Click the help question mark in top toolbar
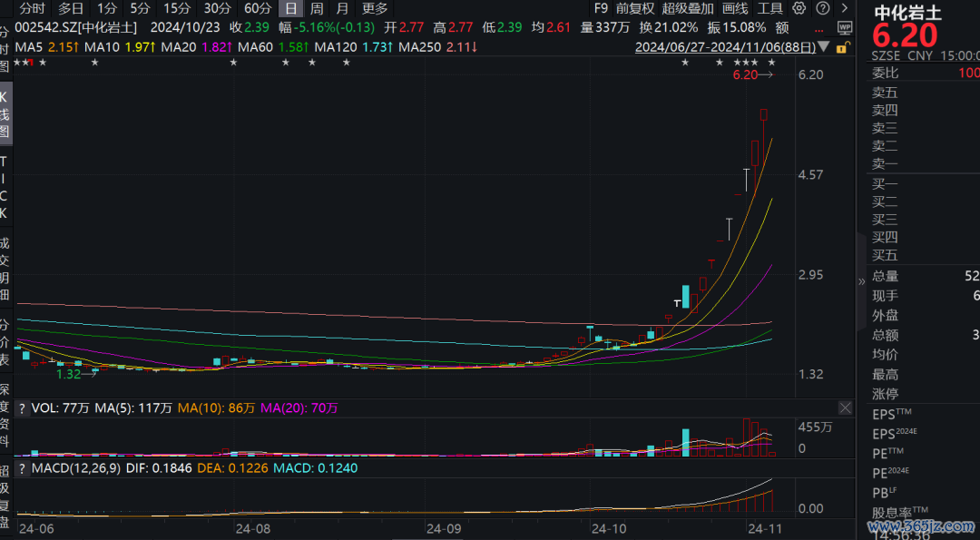 click(x=821, y=8)
